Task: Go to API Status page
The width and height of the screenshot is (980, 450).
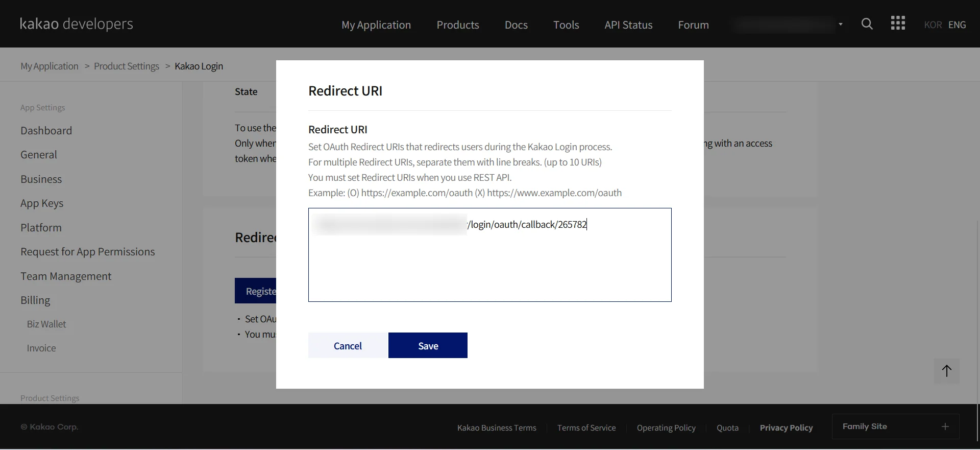Action: (628, 25)
